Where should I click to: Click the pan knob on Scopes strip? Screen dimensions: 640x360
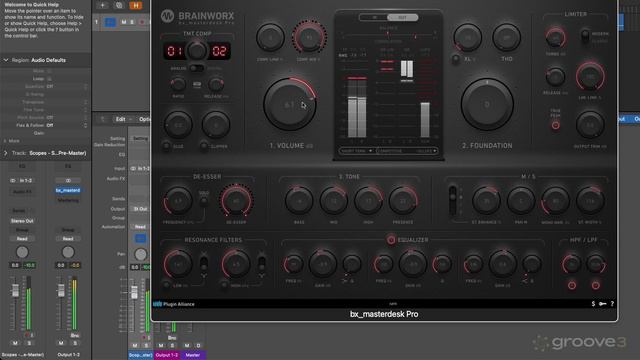point(22,252)
